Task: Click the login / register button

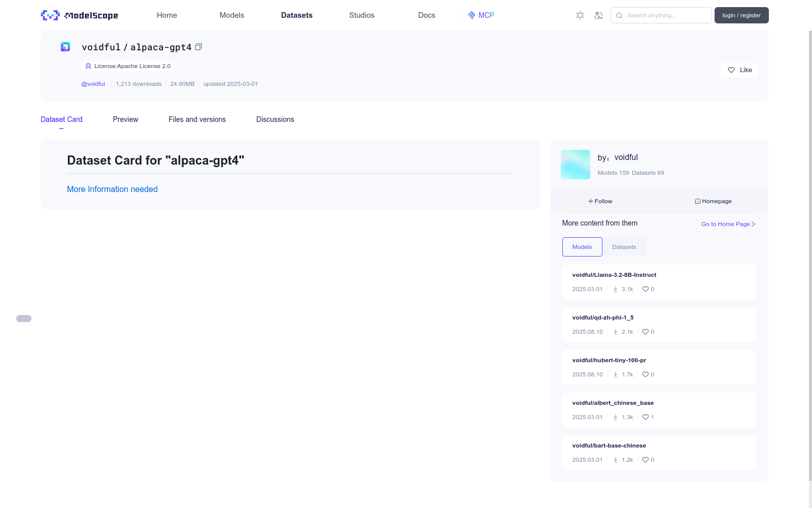Action: 741,15
